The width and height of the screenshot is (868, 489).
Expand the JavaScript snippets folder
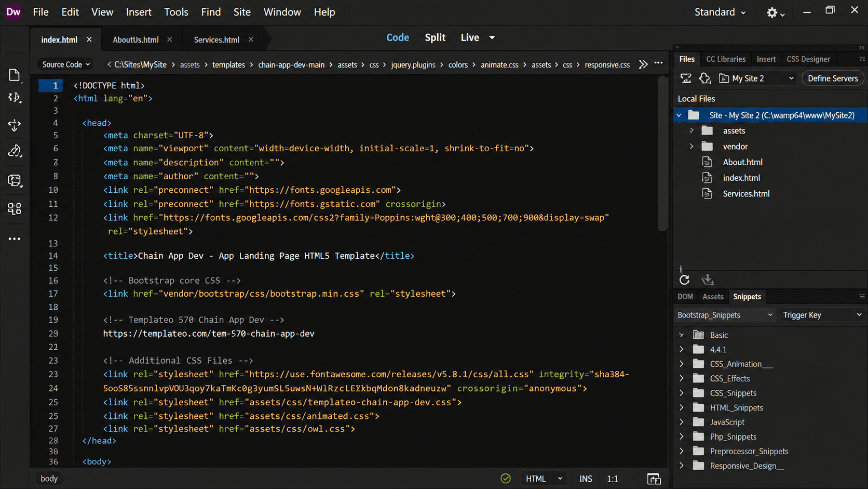(682, 422)
